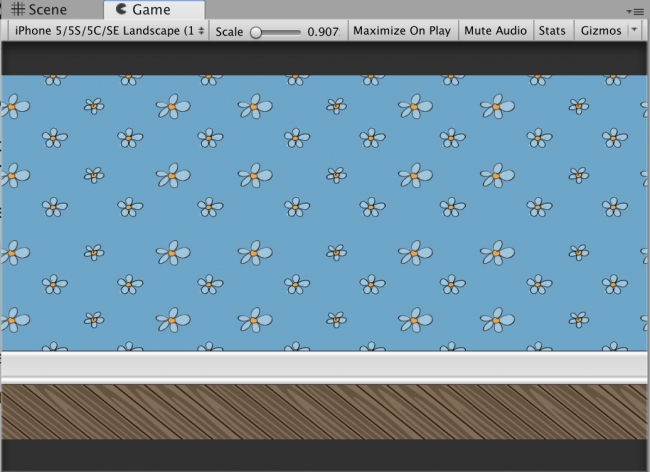Toggle Maximize On Play
This screenshot has width=650, height=472.
tap(401, 31)
